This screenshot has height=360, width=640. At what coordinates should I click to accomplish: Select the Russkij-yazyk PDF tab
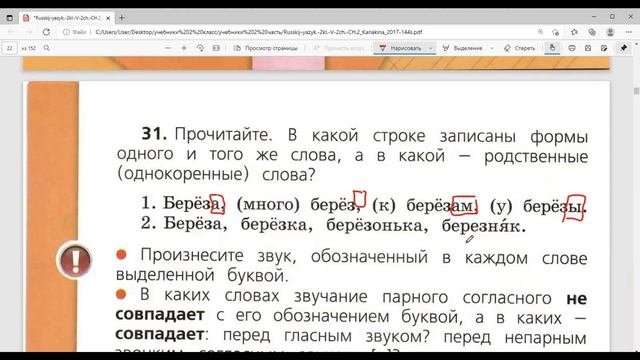tap(67, 18)
